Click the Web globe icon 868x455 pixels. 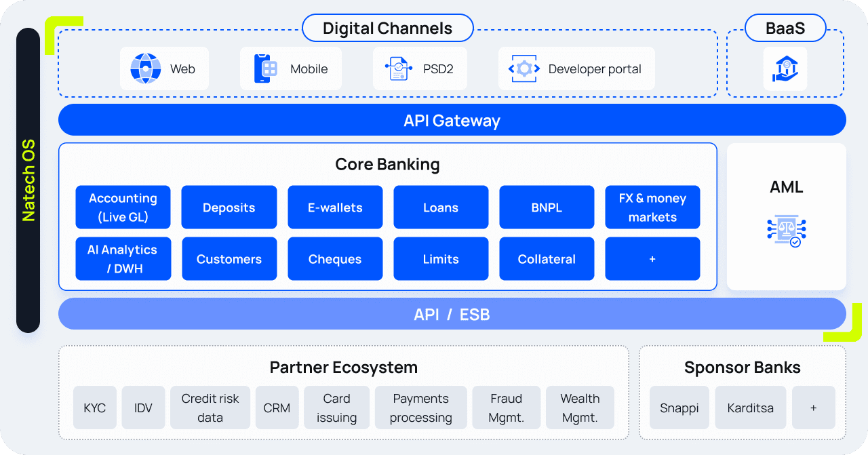pyautogui.click(x=146, y=68)
